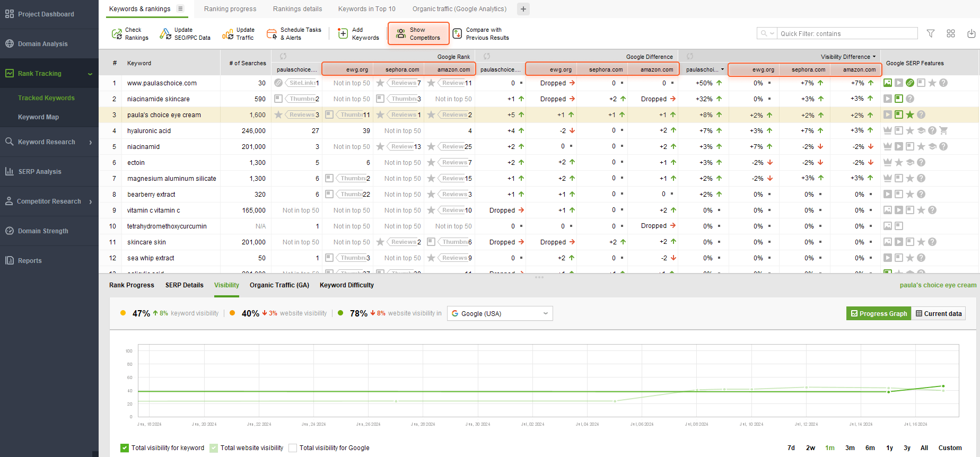Open the Keyword Difficulty bottom tab
This screenshot has width=980, height=457.
click(347, 285)
